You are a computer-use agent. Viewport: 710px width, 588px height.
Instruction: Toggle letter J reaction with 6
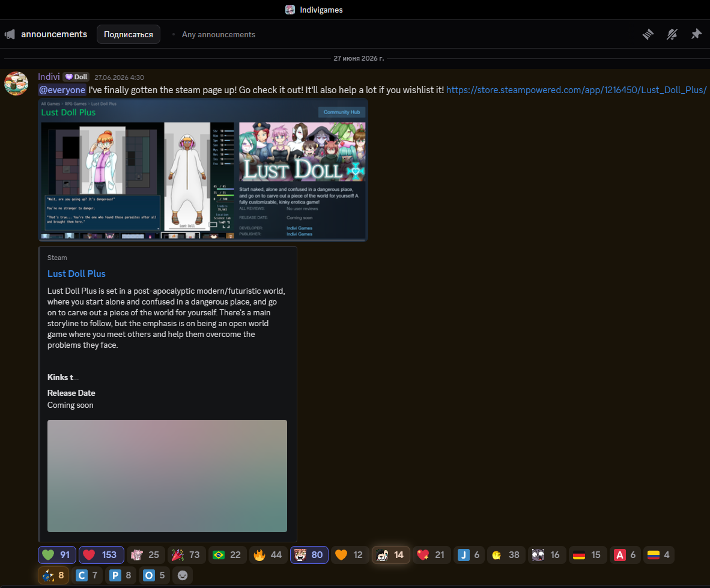coord(469,555)
